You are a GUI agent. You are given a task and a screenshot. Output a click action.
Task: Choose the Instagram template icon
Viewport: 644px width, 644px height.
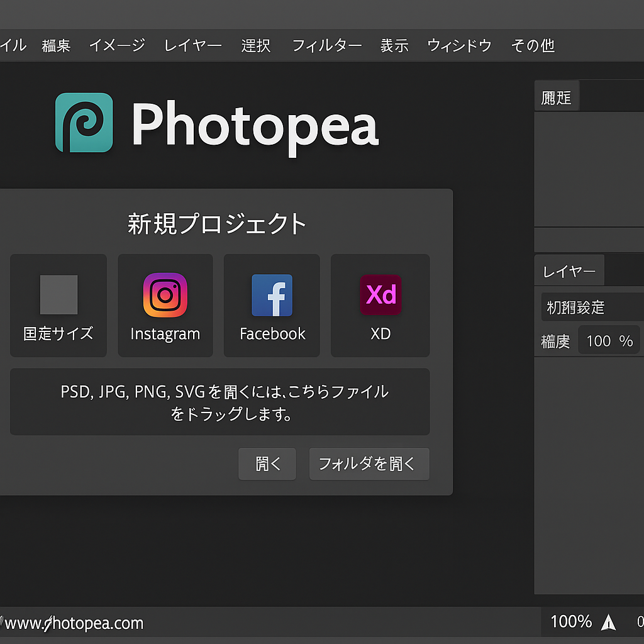point(165,294)
